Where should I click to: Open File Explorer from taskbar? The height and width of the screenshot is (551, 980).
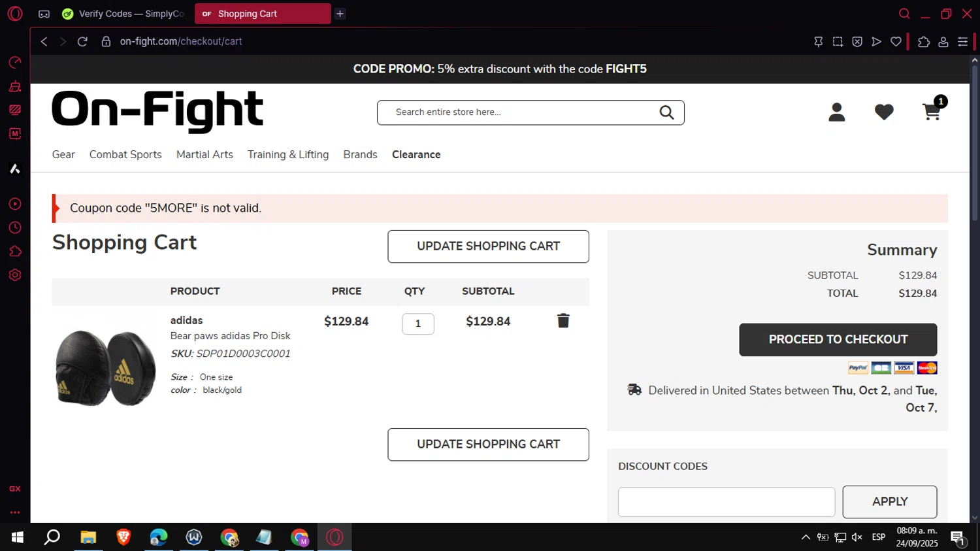88,537
